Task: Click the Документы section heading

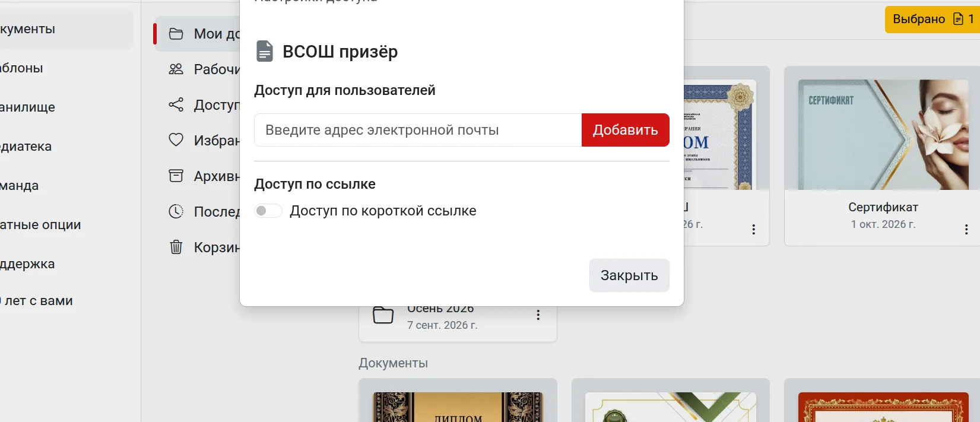Action: pyautogui.click(x=393, y=363)
